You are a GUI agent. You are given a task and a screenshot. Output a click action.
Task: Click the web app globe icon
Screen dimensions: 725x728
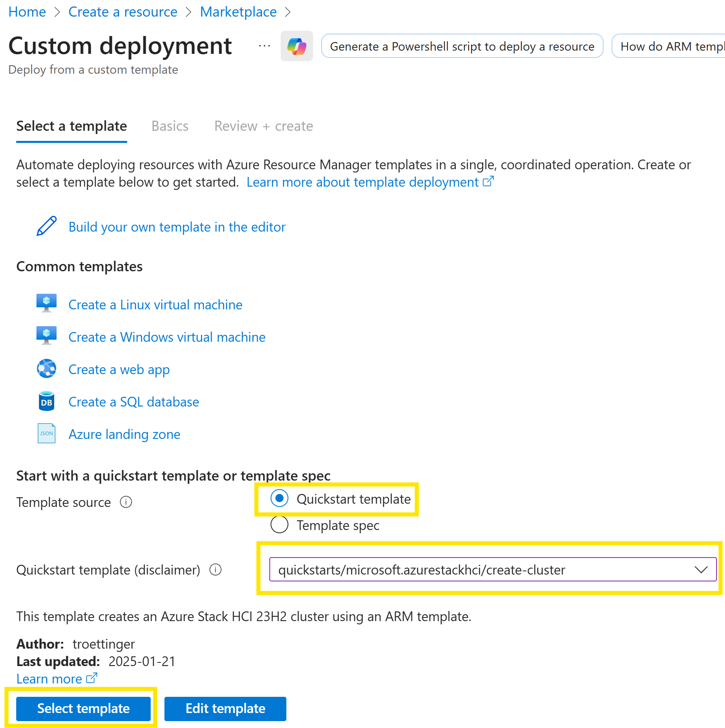(x=47, y=368)
